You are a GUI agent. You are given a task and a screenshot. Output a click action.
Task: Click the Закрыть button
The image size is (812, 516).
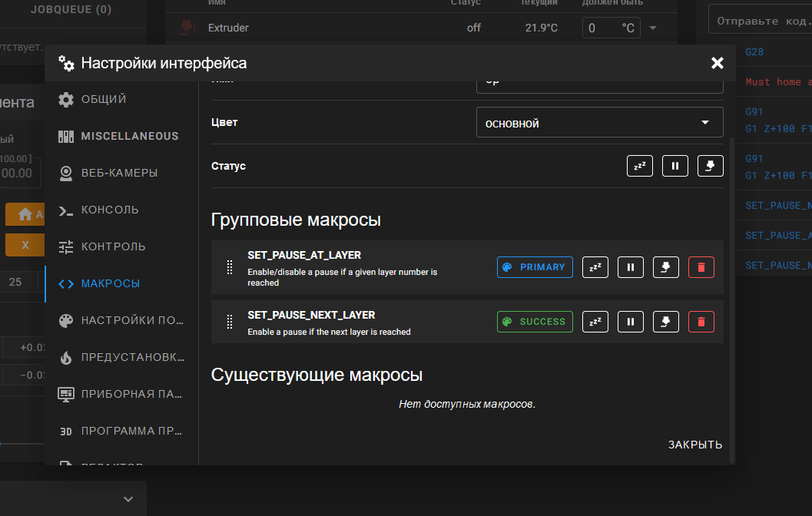click(x=694, y=445)
